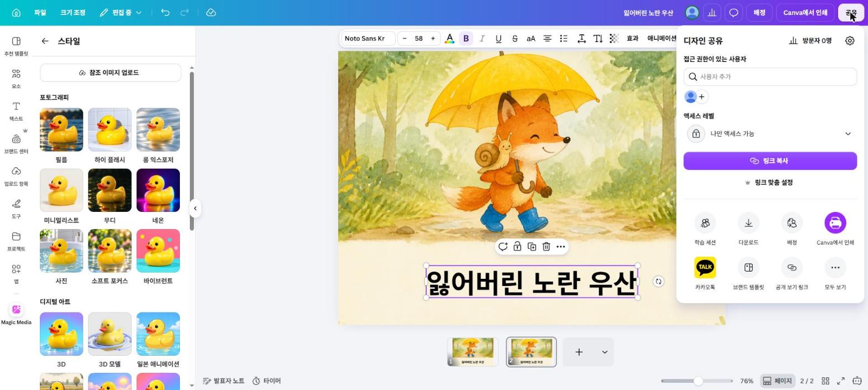Toggle bold formatting
This screenshot has height=390, width=868.
(466, 38)
